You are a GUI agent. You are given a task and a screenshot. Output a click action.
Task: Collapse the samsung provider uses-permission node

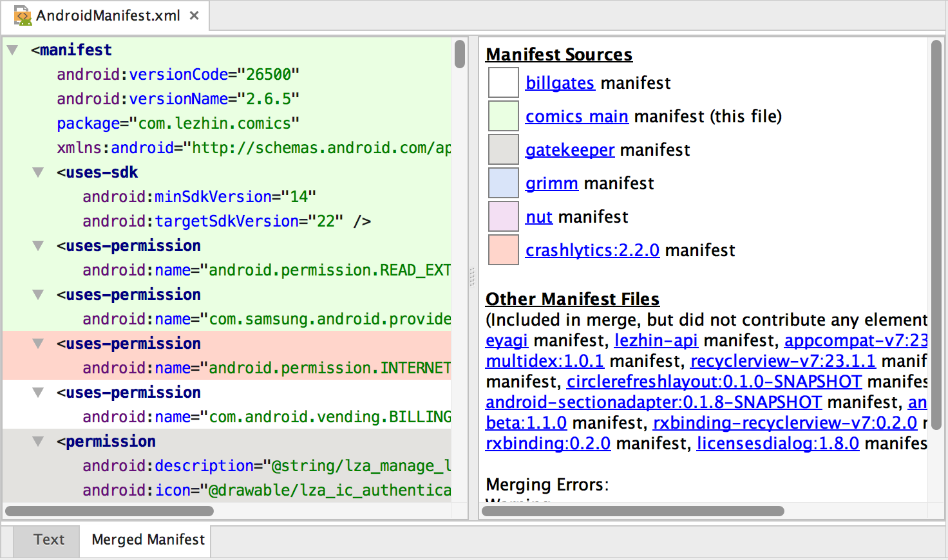(38, 294)
